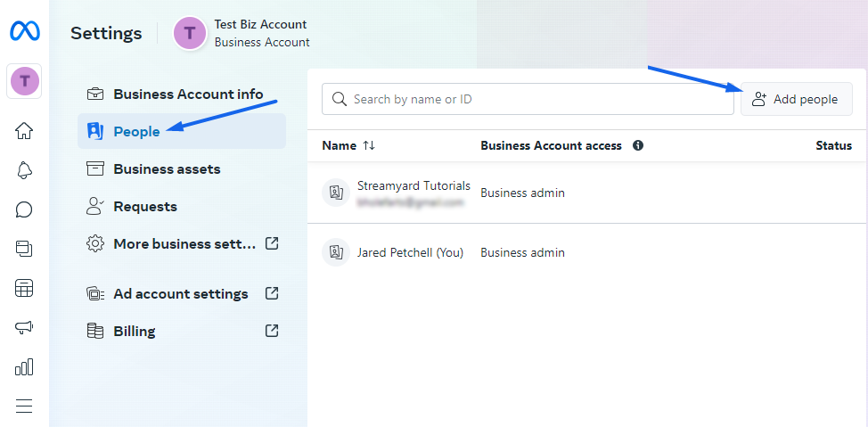Sort list using Name sort arrows

tap(369, 145)
